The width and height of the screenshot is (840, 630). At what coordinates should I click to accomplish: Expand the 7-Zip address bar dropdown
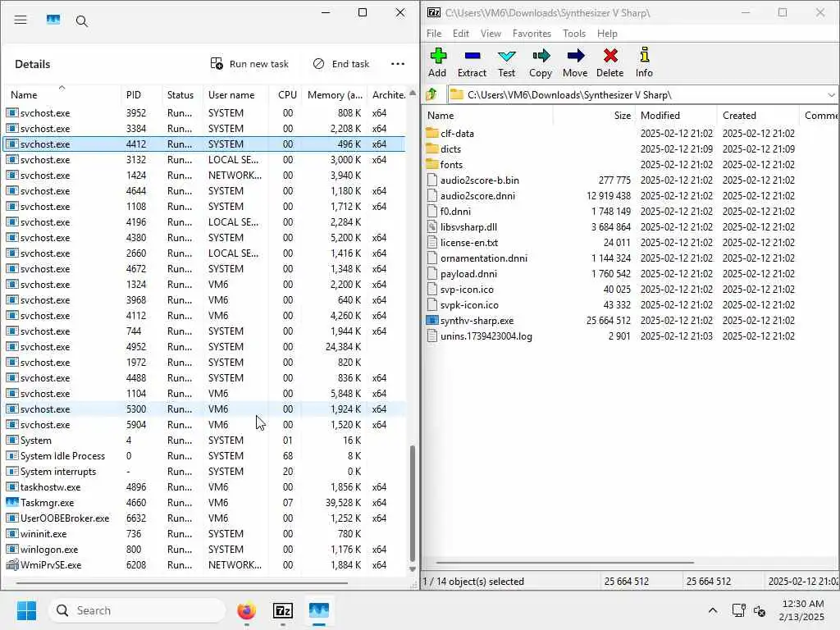[x=831, y=95]
